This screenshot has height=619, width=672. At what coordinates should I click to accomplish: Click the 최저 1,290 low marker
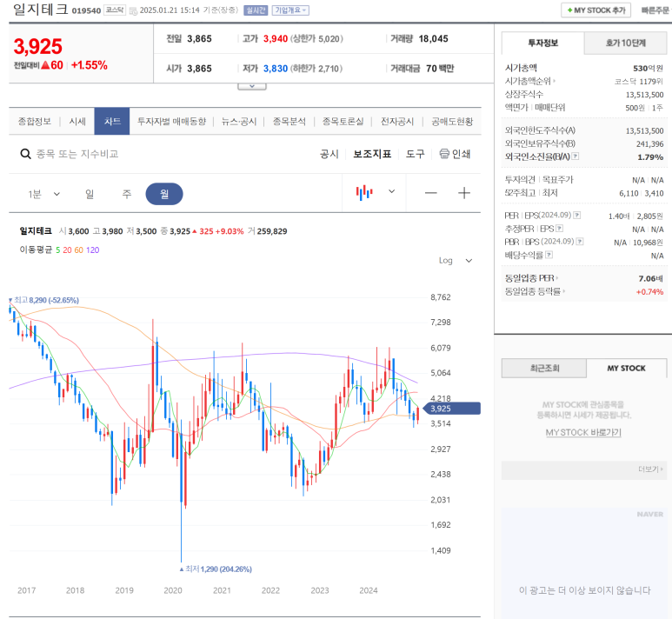(x=216, y=569)
